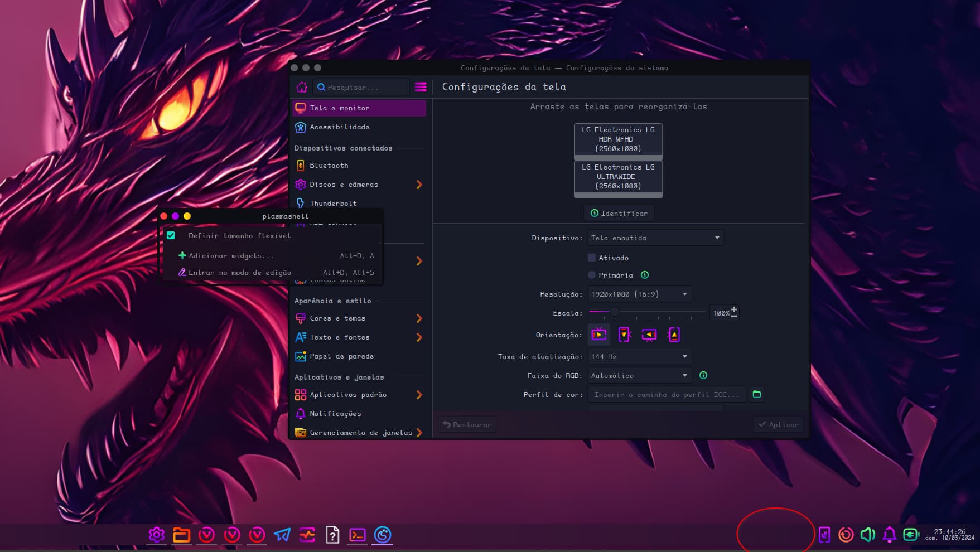Choose Entrar no modo de edição

(272, 273)
